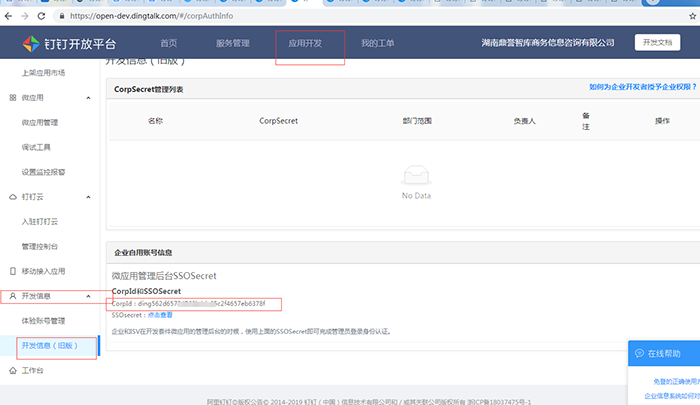Click the 开发文档 button
Viewport: 700px width, 405px height.
coord(658,42)
